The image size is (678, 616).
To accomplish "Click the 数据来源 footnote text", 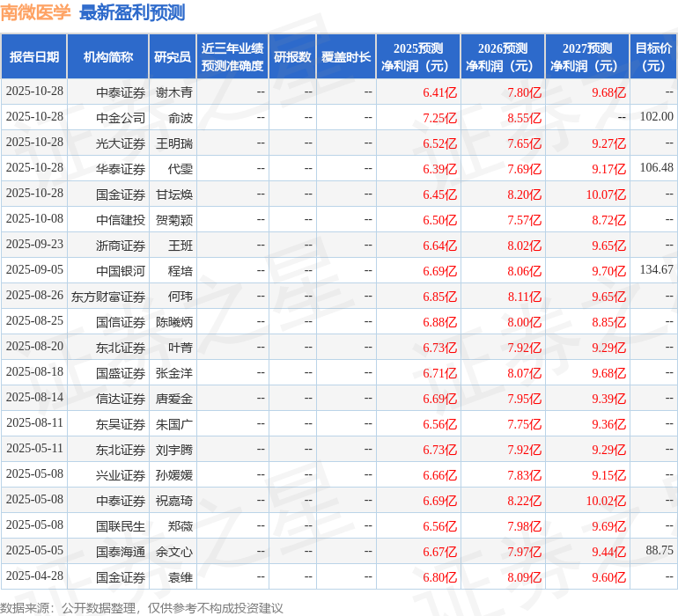I will [142, 608].
